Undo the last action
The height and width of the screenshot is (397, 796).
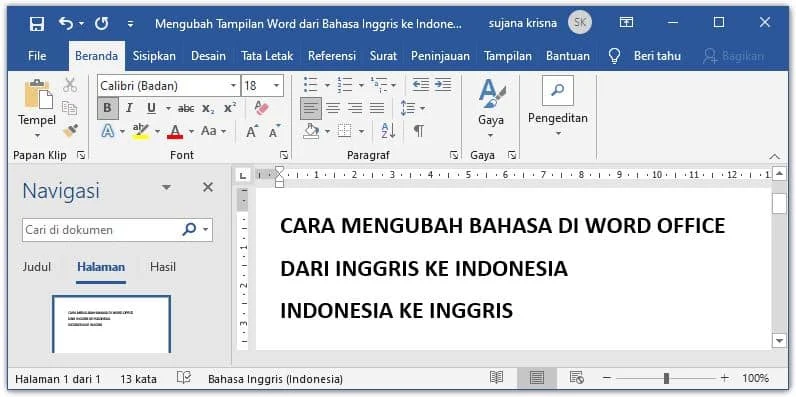[65, 23]
